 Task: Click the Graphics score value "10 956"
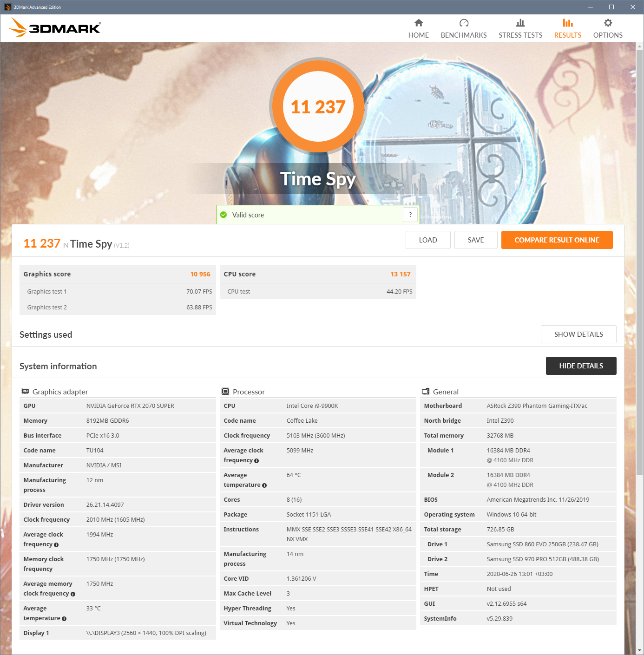tap(200, 274)
